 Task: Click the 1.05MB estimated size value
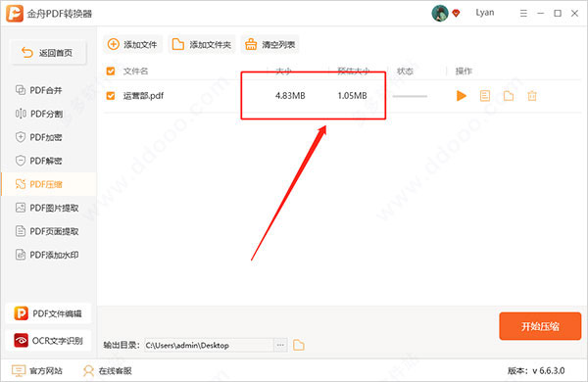352,96
